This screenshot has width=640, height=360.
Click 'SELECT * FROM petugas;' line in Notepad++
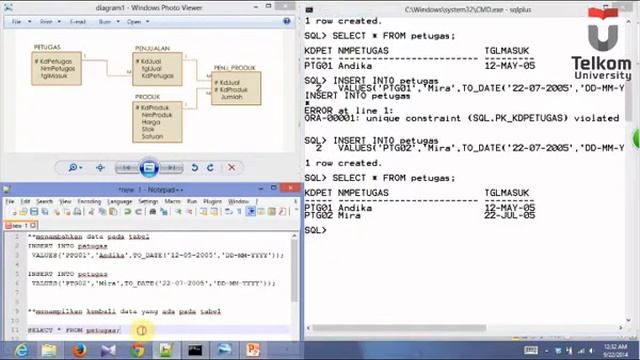74,330
